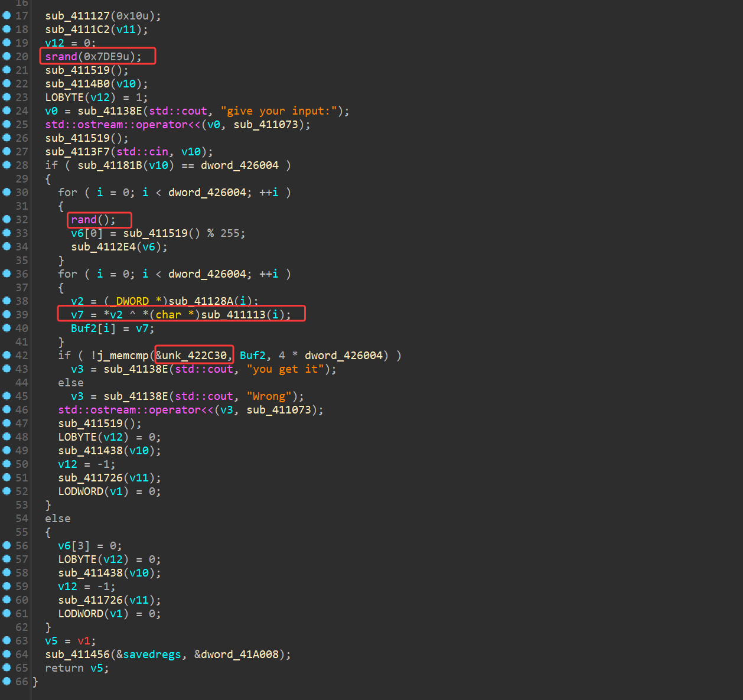Select the rand() call inside the loop
This screenshot has width=743, height=700.
coord(83,220)
